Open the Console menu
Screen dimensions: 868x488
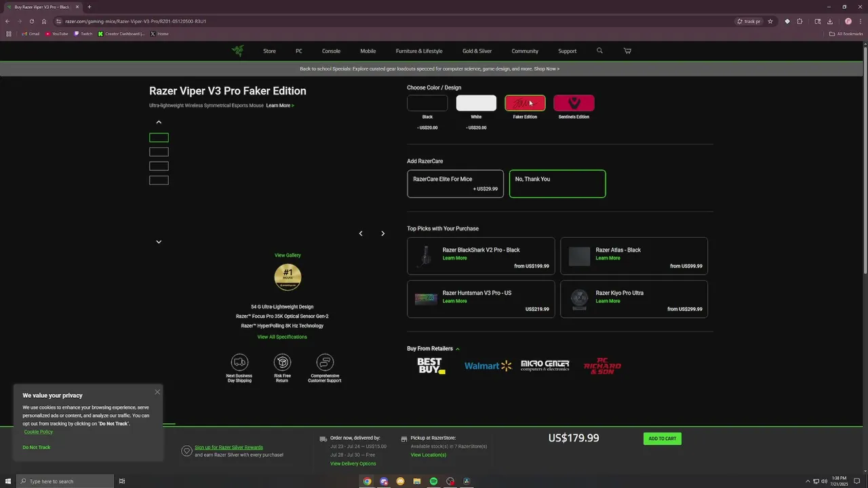(x=331, y=51)
